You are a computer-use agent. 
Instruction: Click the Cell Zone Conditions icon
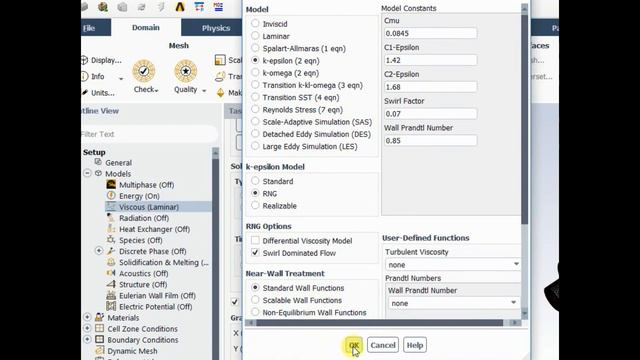tap(100, 328)
